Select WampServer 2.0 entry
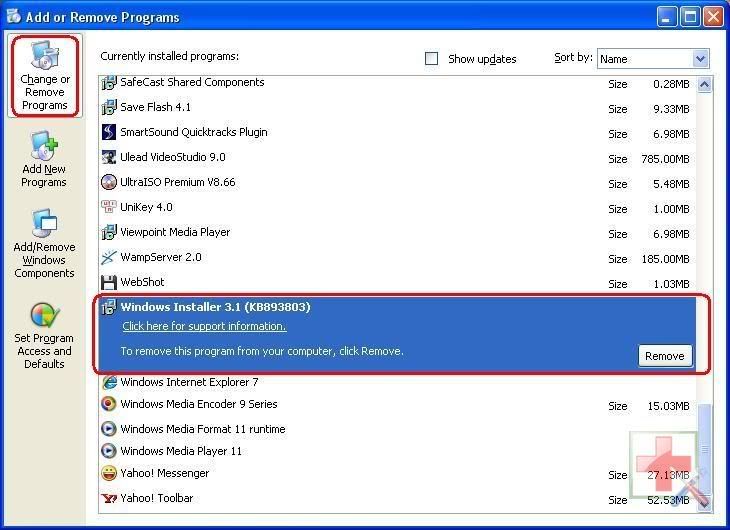 click(398, 258)
